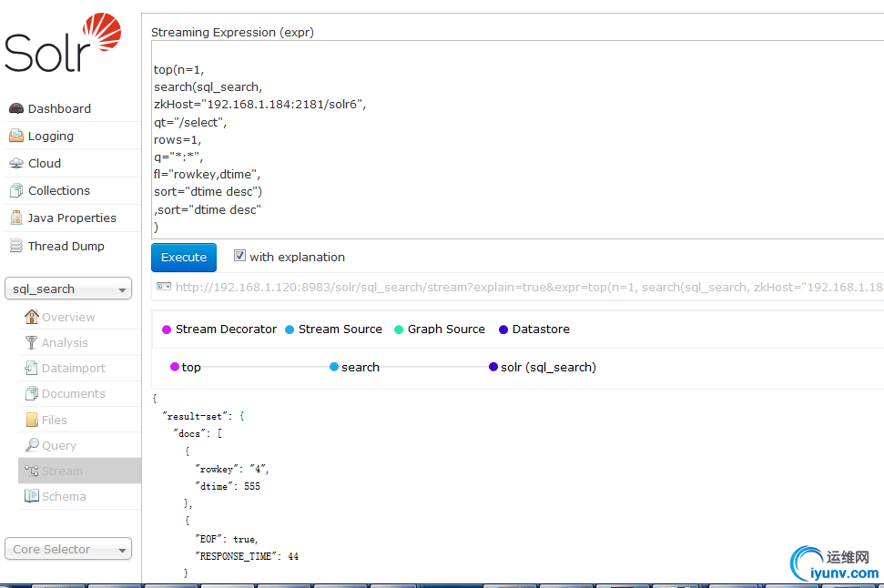Click the "rowkey": "4" result line
The height and width of the screenshot is (588, 884).
[x=232, y=469]
